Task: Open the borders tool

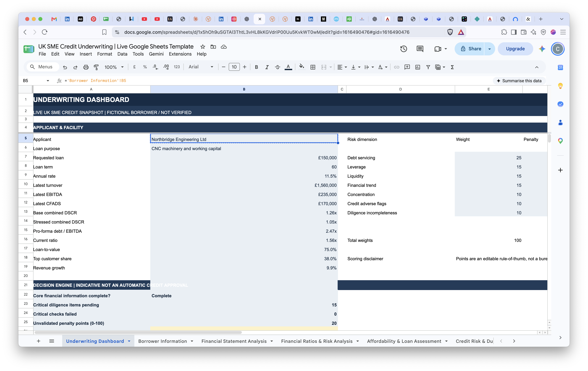Action: point(313,67)
